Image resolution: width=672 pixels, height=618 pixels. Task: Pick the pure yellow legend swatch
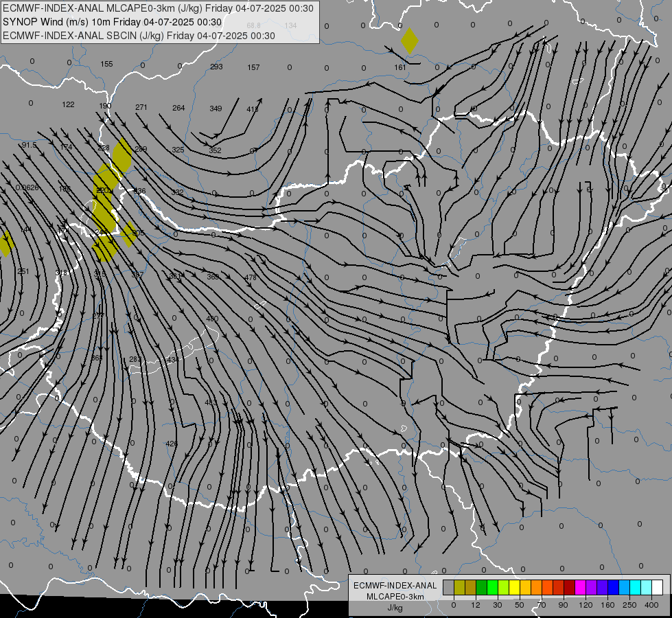515,587
